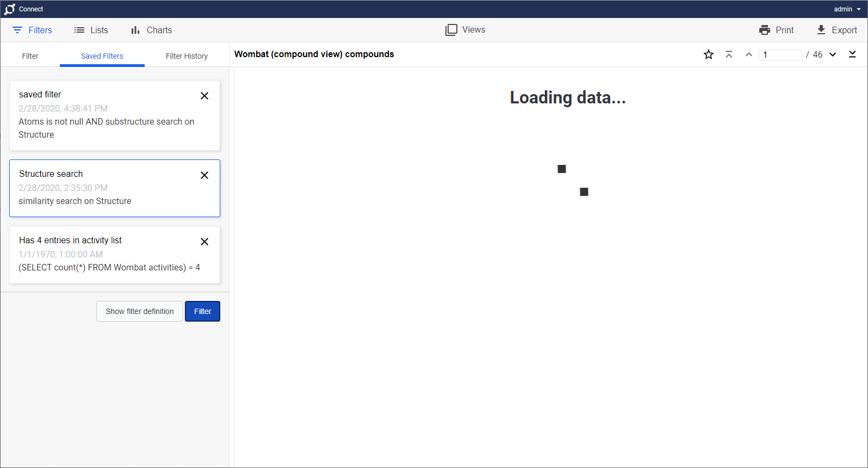Click Show filter definition button

tap(140, 311)
